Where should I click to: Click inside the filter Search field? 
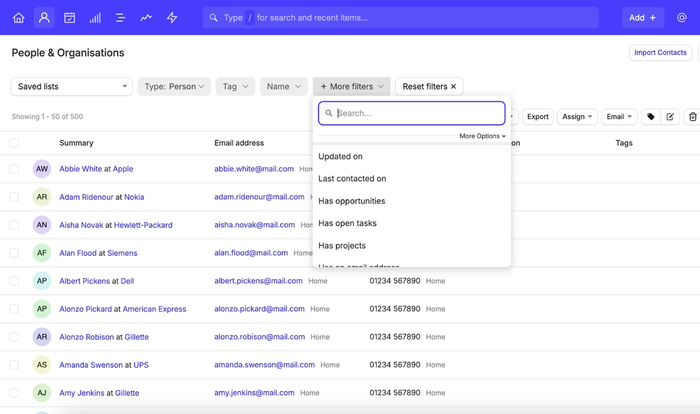[x=412, y=113]
